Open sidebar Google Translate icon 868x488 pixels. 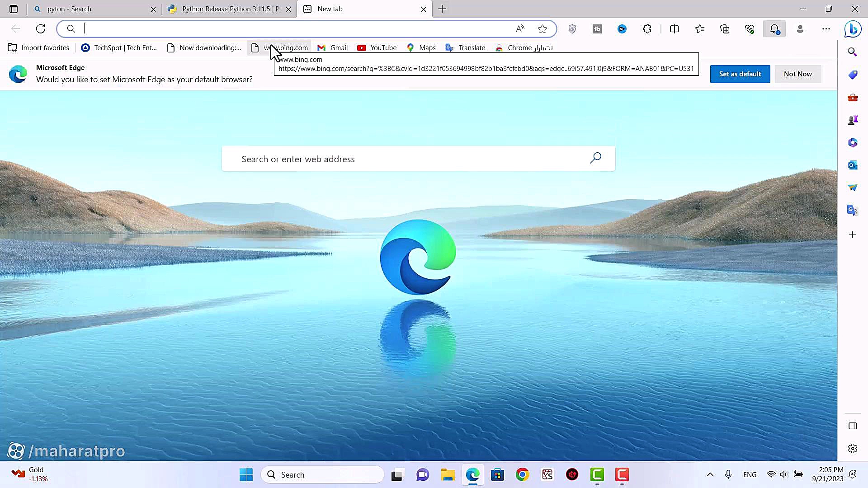pyautogui.click(x=853, y=210)
